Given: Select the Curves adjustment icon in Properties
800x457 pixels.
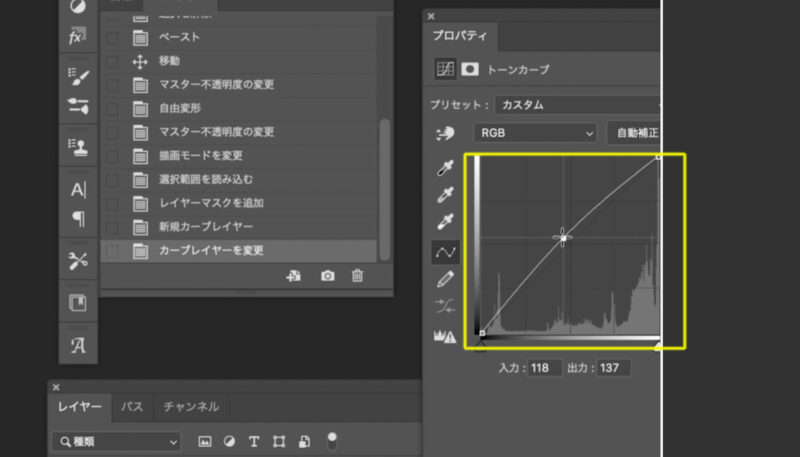Looking at the screenshot, I should [x=445, y=69].
